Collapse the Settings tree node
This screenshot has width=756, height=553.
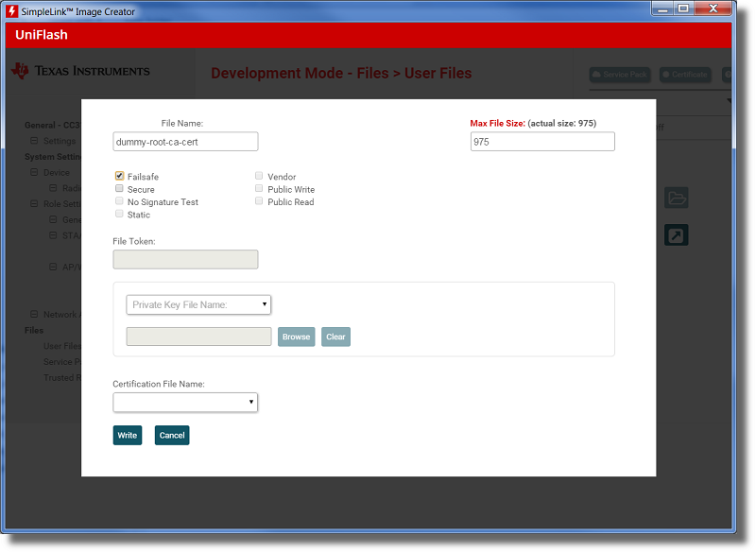click(x=34, y=141)
